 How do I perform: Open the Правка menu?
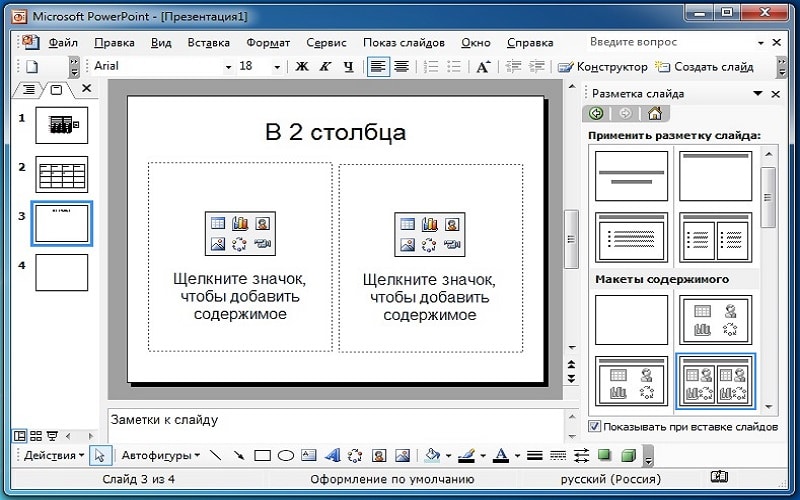[x=114, y=43]
